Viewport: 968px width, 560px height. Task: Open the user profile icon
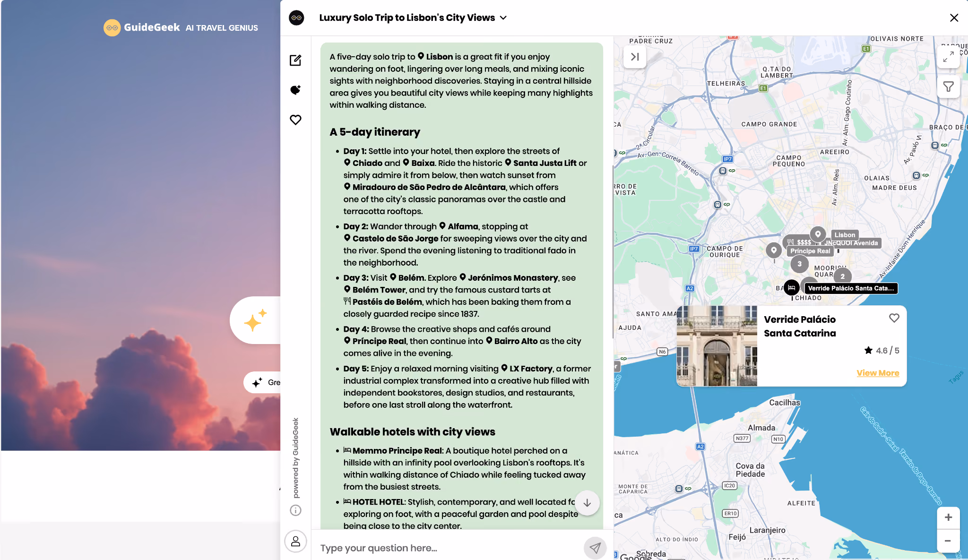pos(295,541)
